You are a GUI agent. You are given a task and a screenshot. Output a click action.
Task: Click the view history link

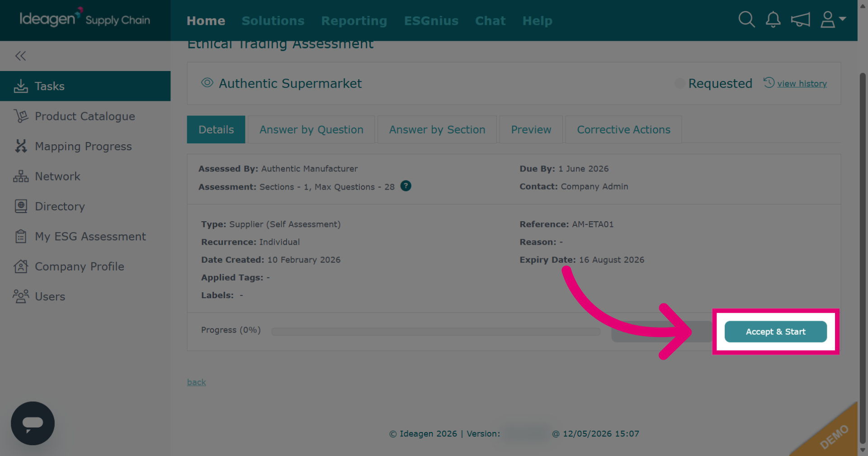(x=802, y=84)
